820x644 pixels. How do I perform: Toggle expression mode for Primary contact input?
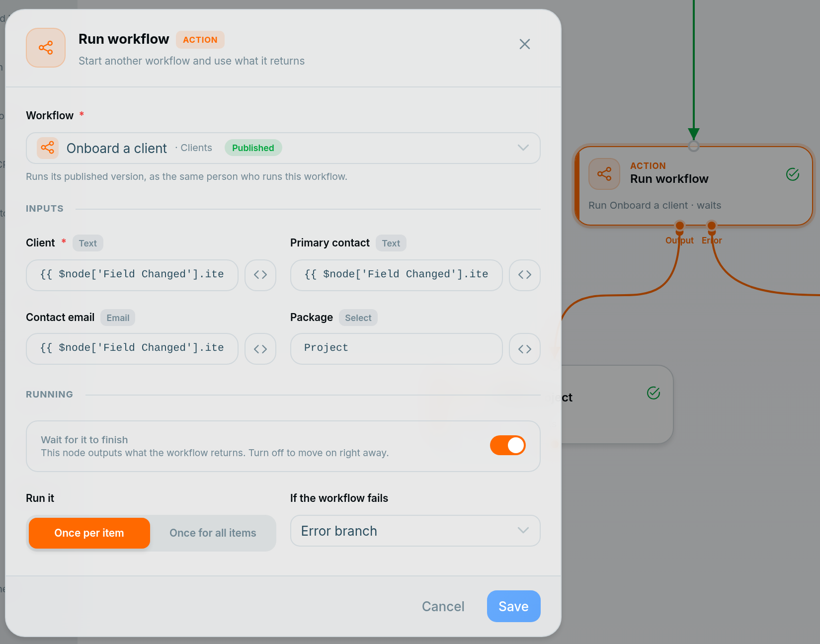coord(525,275)
